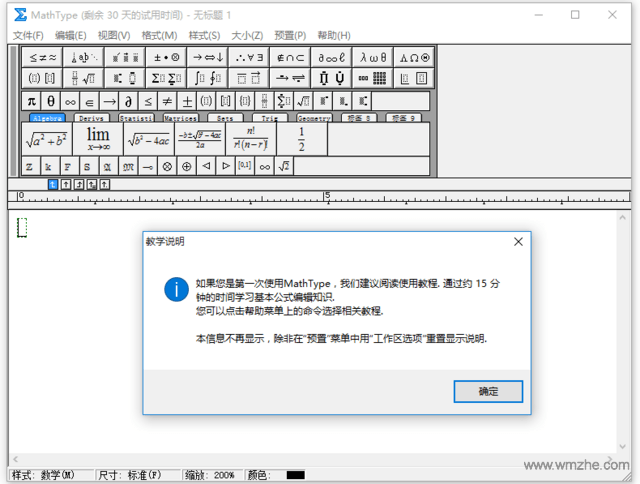Switch to the Geometry tab
Image resolution: width=640 pixels, height=484 pixels.
[314, 118]
